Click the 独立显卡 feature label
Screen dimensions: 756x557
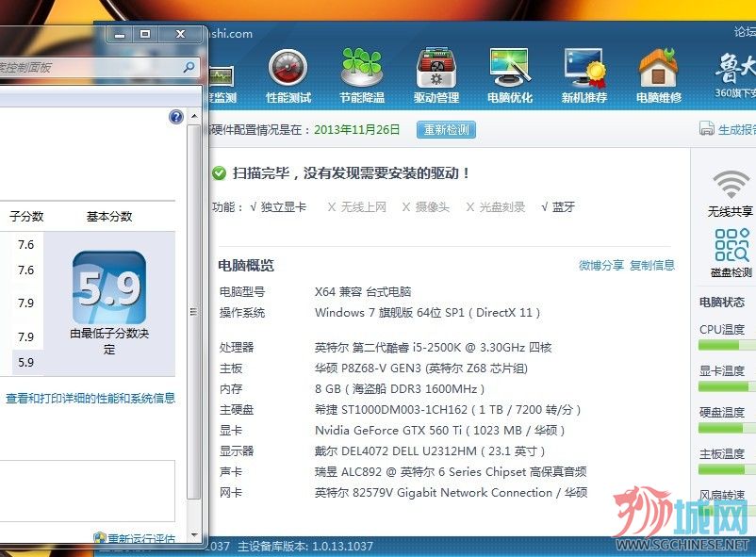point(284,207)
